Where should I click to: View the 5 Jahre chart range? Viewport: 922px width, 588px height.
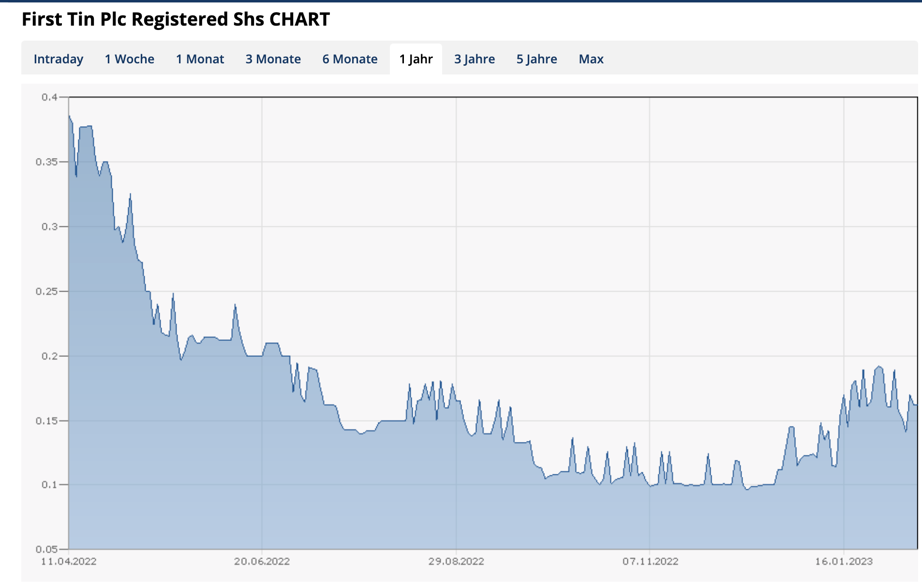[x=536, y=59]
